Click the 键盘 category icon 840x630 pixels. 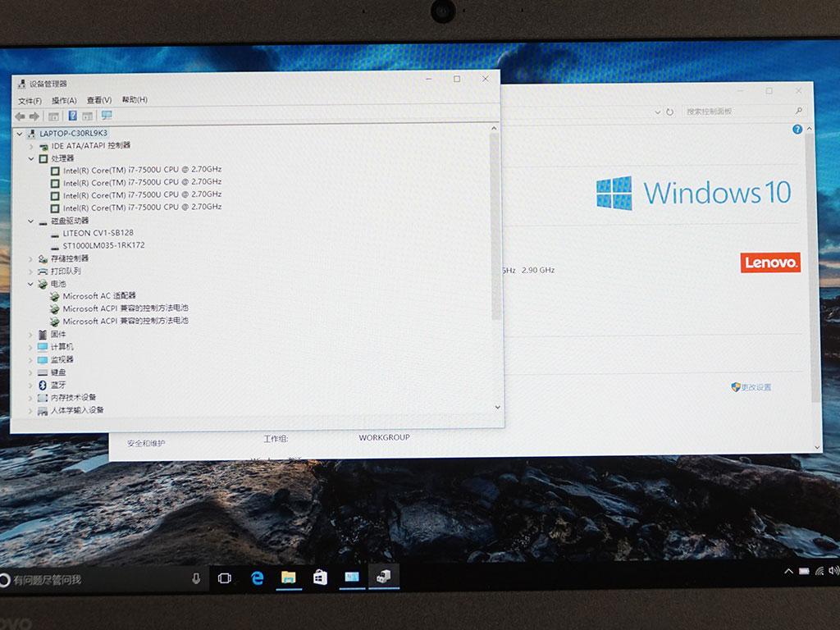tap(43, 372)
